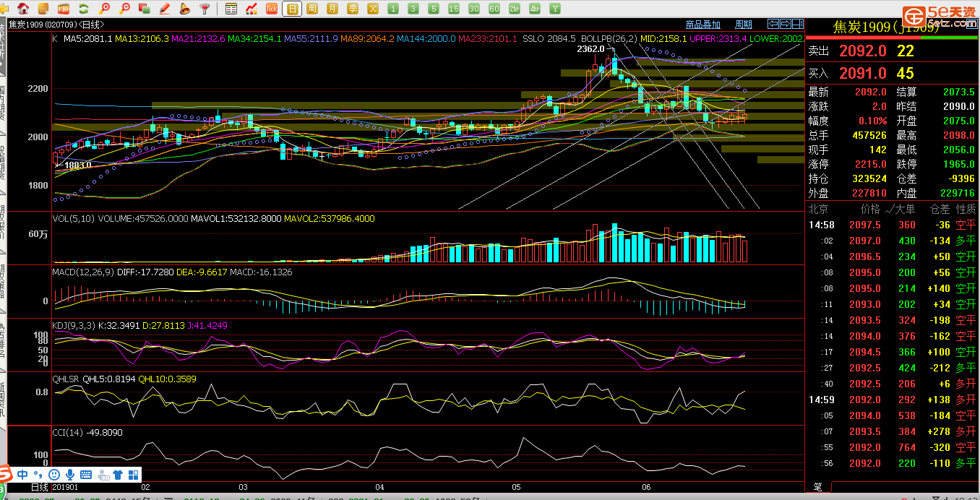This screenshot has height=500, width=980.
Task: Open the red pencil drawing tool
Action: coord(165,9)
